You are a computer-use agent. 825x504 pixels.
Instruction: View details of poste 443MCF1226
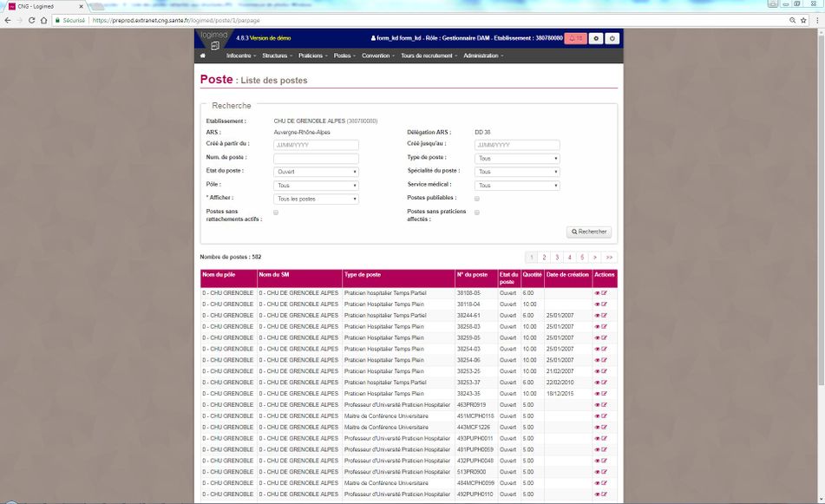point(597,427)
